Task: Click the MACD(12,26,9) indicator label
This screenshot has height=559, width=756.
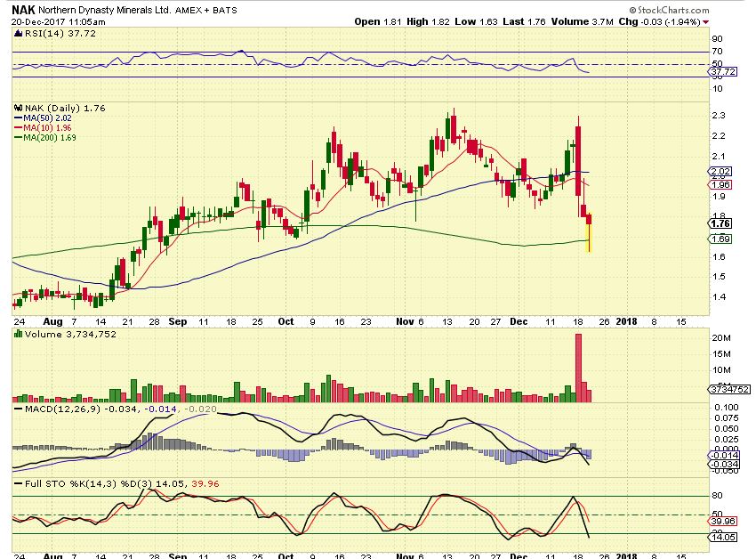Action: 62,409
